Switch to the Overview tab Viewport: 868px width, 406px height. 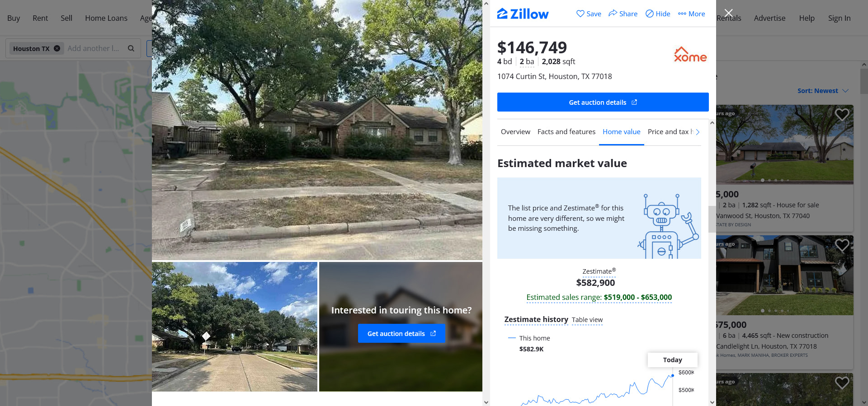[x=515, y=132]
